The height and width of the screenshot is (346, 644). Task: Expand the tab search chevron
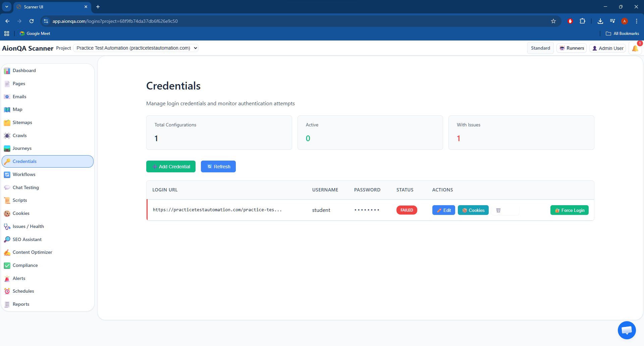pos(7,7)
